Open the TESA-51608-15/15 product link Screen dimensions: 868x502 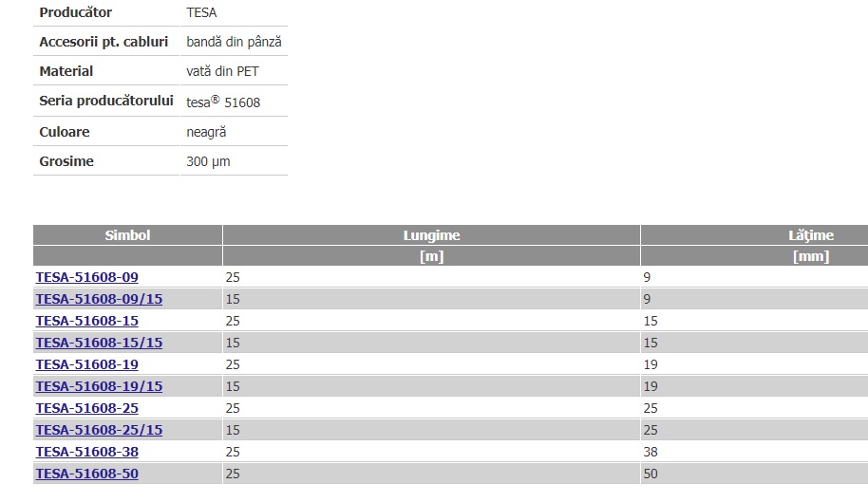point(99,343)
